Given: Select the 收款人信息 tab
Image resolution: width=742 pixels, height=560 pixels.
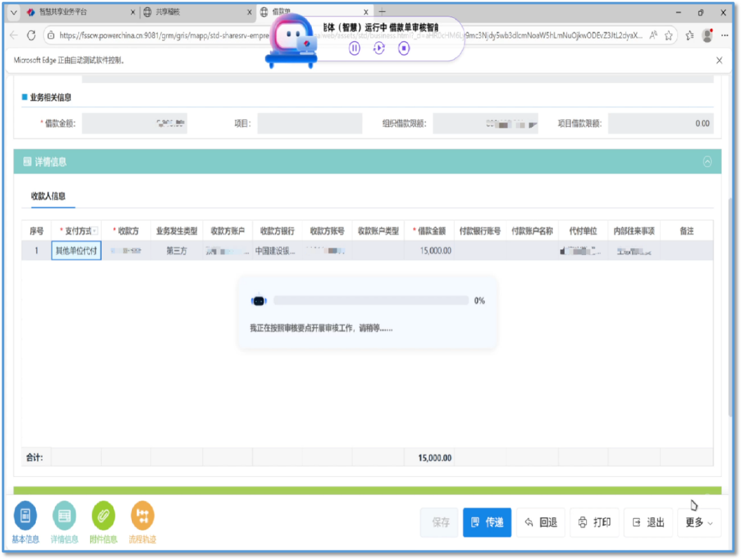Looking at the screenshot, I should point(48,197).
